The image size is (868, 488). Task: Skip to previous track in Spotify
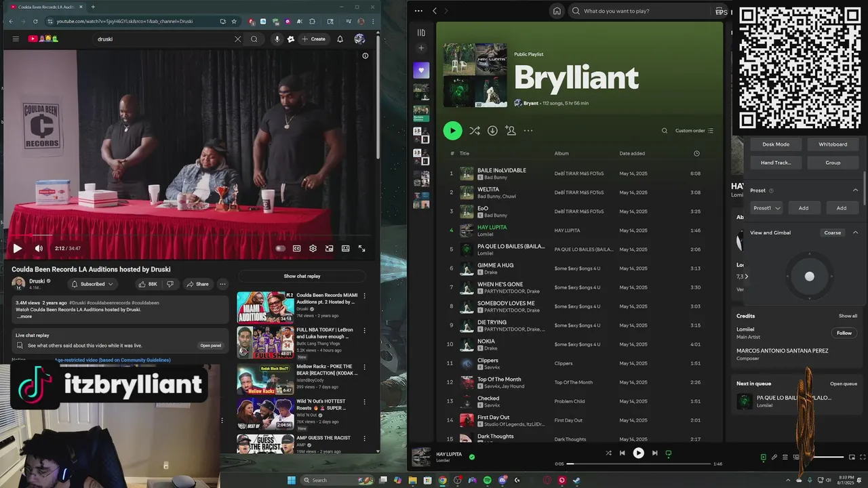click(x=622, y=453)
